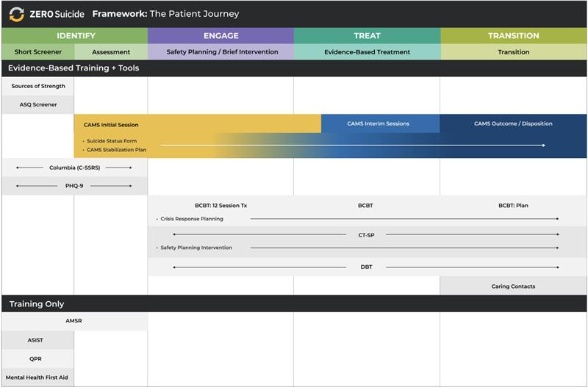Click the ZERO Suicide wordmark text
This screenshot has height=390, width=588.
[x=57, y=14]
